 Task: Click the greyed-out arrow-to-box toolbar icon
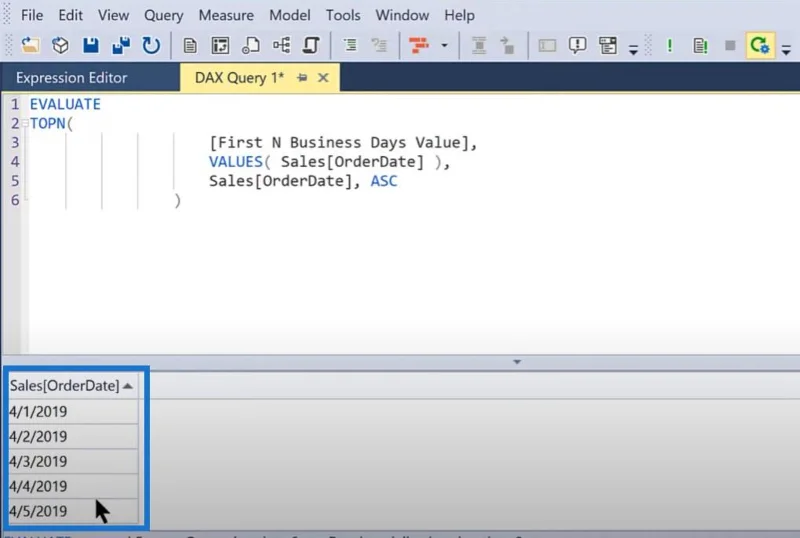507,46
